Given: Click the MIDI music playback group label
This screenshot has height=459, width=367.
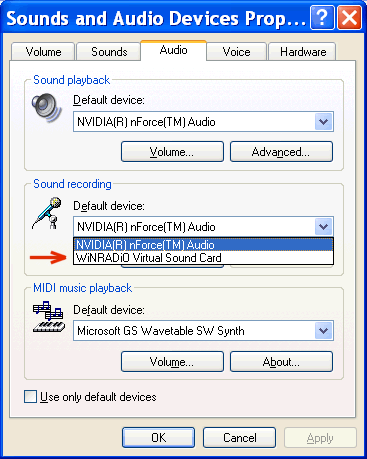Looking at the screenshot, I should pos(82,288).
